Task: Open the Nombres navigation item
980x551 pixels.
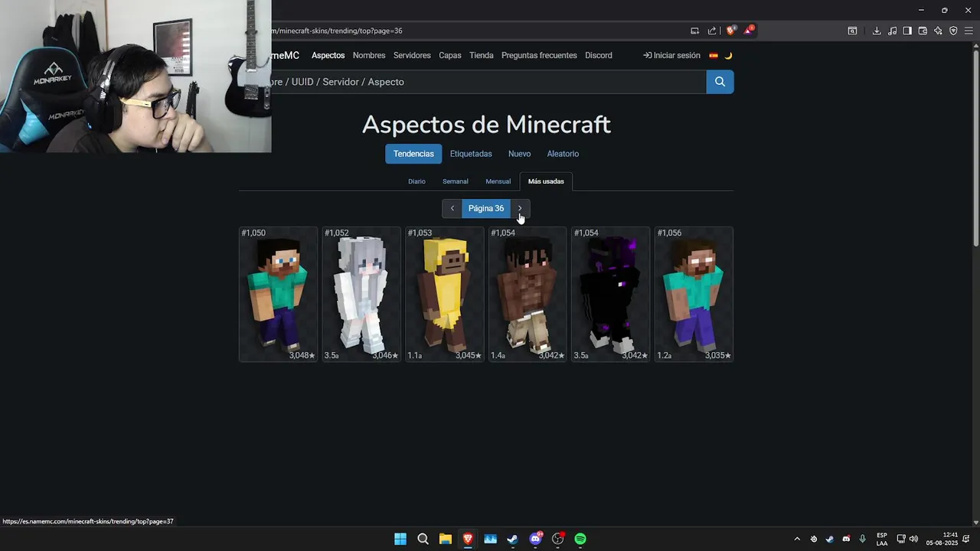Action: point(369,55)
